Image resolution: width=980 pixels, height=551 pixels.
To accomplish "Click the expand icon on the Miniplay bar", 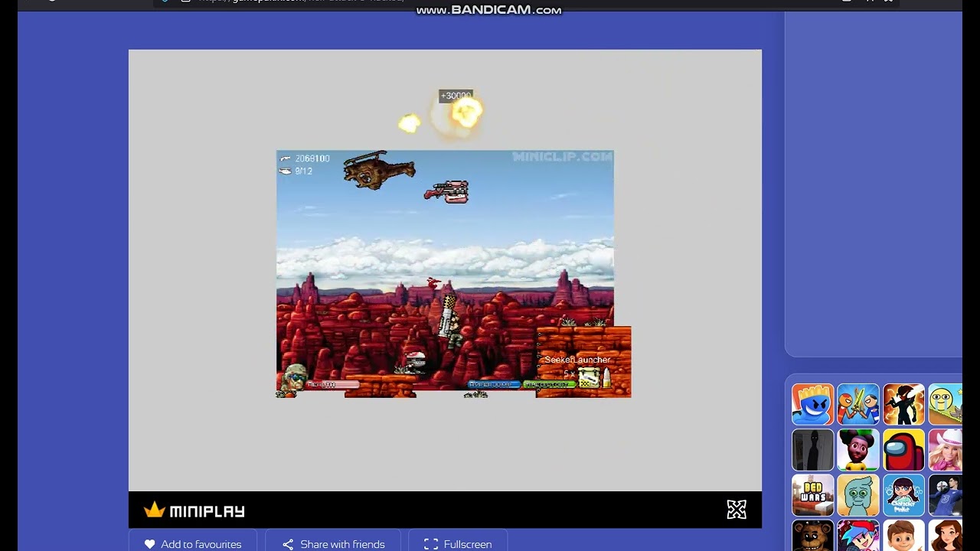I will (737, 510).
